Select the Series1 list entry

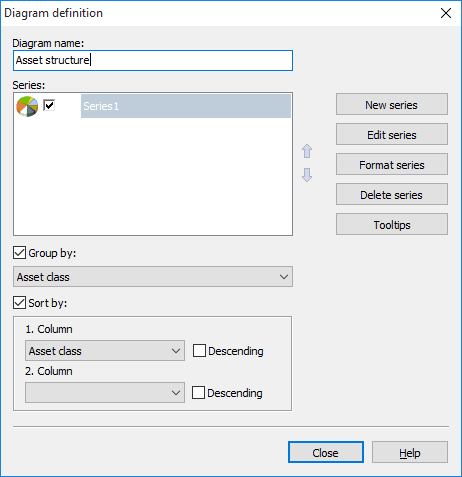click(186, 106)
